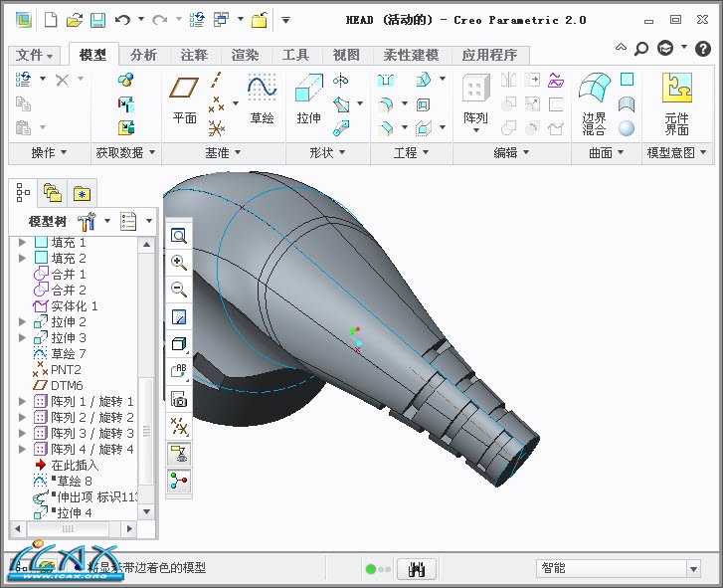This screenshot has width=723, height=588.
Task: Click the zoom out magnifier icon
Action: click(179, 290)
